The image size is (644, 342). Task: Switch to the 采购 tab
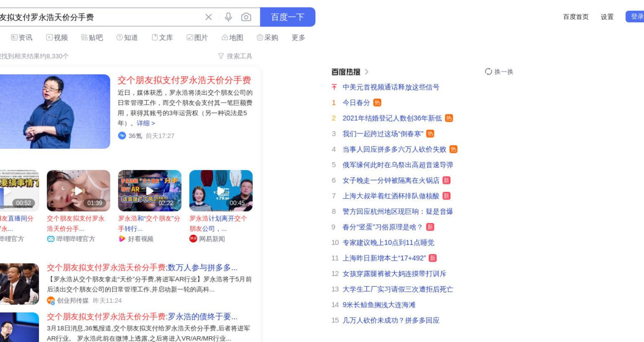[267, 37]
